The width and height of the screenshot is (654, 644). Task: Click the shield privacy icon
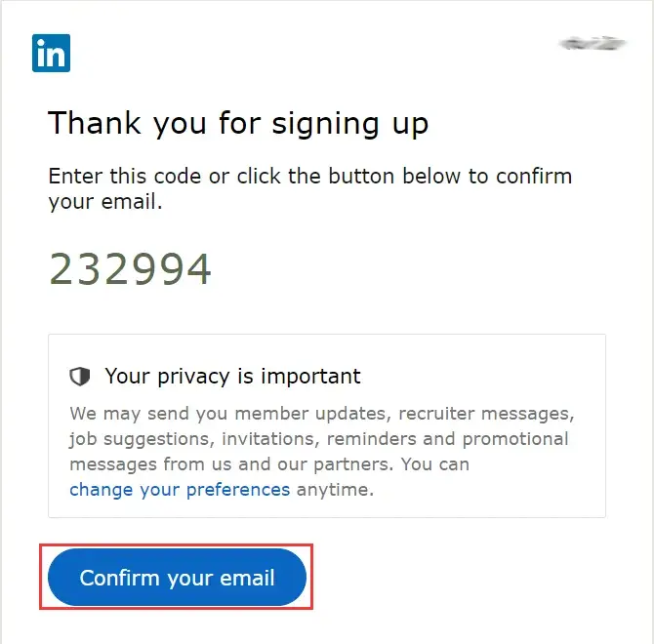click(x=80, y=377)
